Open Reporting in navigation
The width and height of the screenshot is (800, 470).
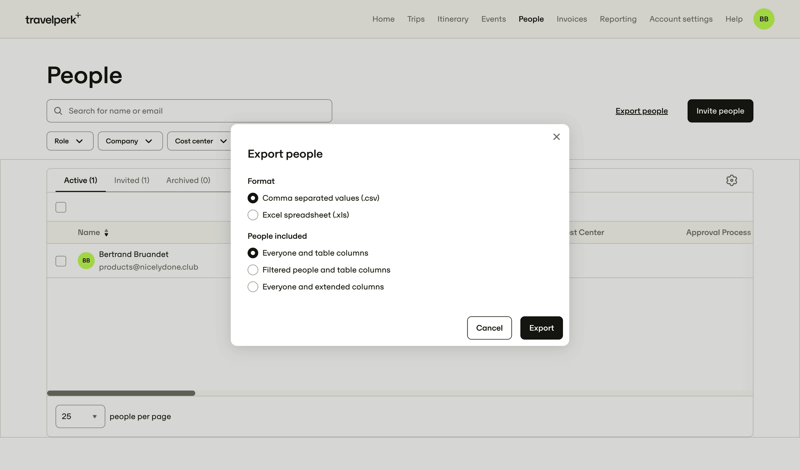pyautogui.click(x=618, y=19)
